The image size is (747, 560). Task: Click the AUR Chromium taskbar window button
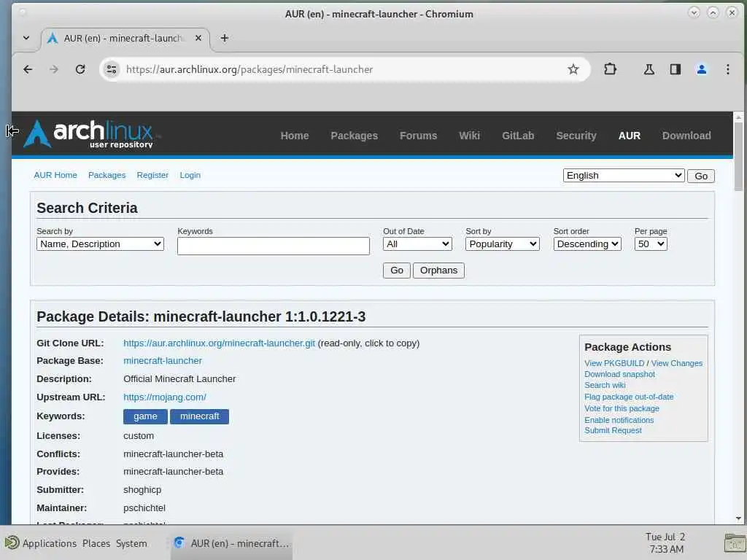click(231, 543)
